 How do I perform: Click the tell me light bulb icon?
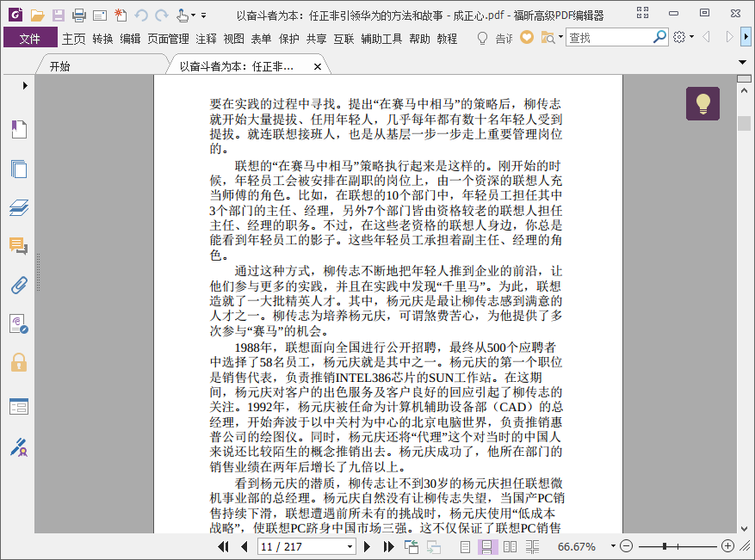tap(482, 38)
